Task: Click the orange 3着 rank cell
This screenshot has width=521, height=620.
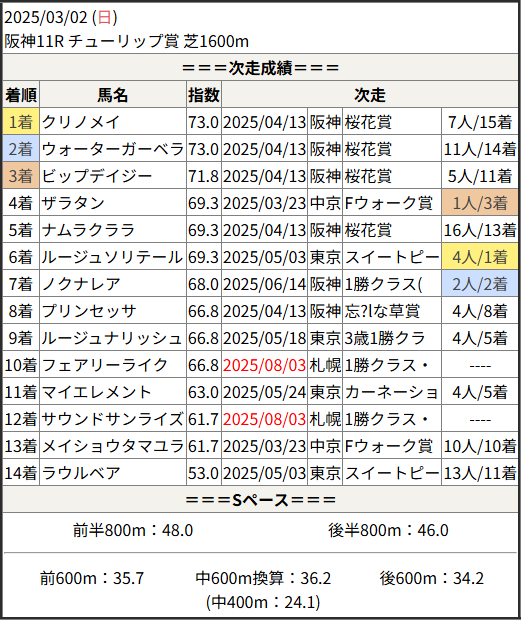Action: (21, 176)
